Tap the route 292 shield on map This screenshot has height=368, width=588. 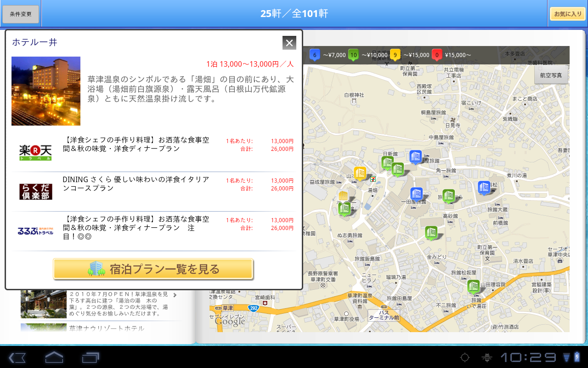(x=253, y=308)
